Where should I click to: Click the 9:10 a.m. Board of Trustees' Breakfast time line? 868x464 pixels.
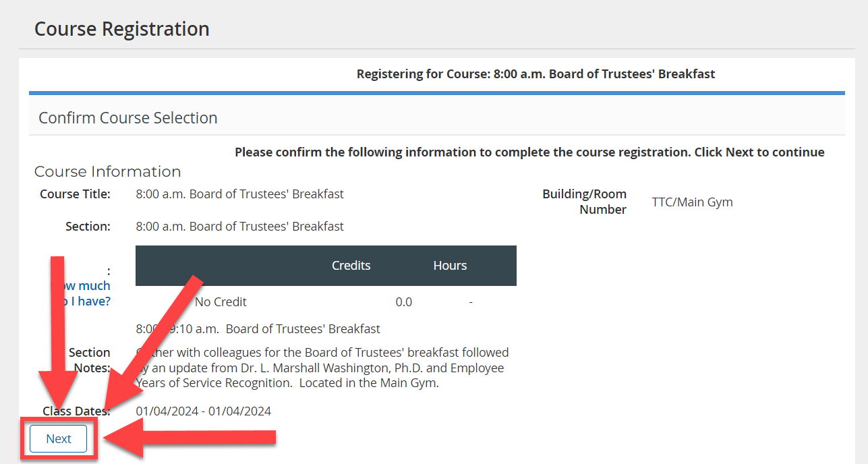[x=258, y=329]
